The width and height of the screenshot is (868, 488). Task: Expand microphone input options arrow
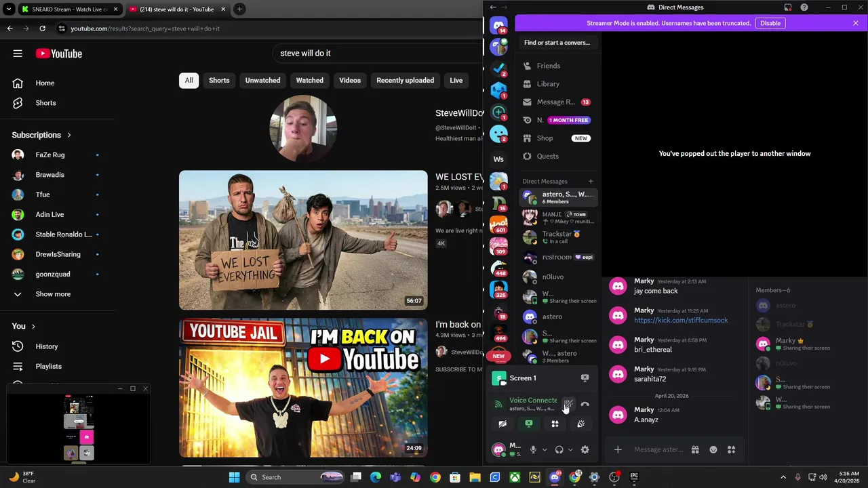[x=544, y=449]
